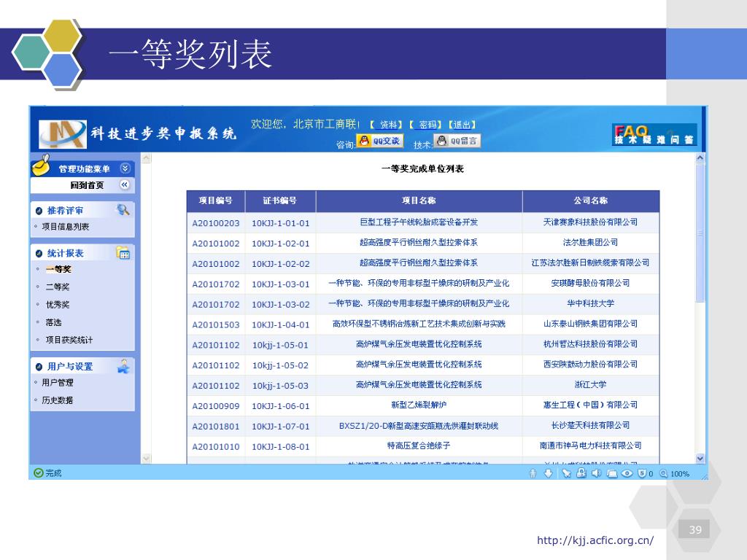Click company 华中科技大学
This screenshot has width=747, height=560.
pyautogui.click(x=590, y=303)
